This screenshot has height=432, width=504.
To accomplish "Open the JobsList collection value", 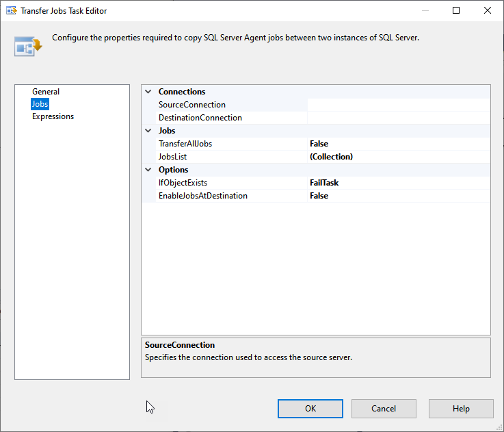I will (399, 157).
